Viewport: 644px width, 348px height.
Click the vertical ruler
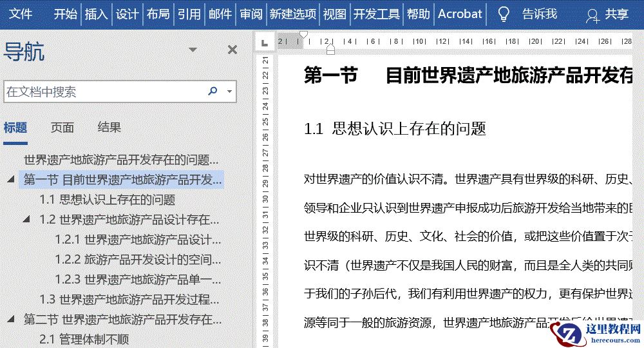point(265,200)
